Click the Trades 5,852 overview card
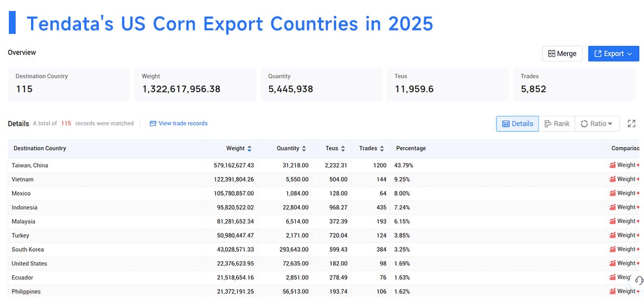Screen dimensions: 644x305 point(574,84)
